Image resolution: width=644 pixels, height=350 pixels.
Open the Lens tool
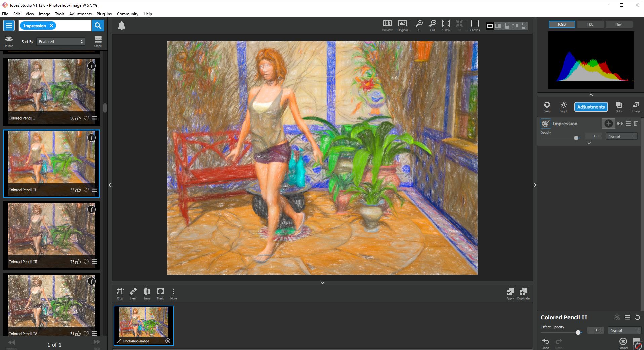coord(147,293)
